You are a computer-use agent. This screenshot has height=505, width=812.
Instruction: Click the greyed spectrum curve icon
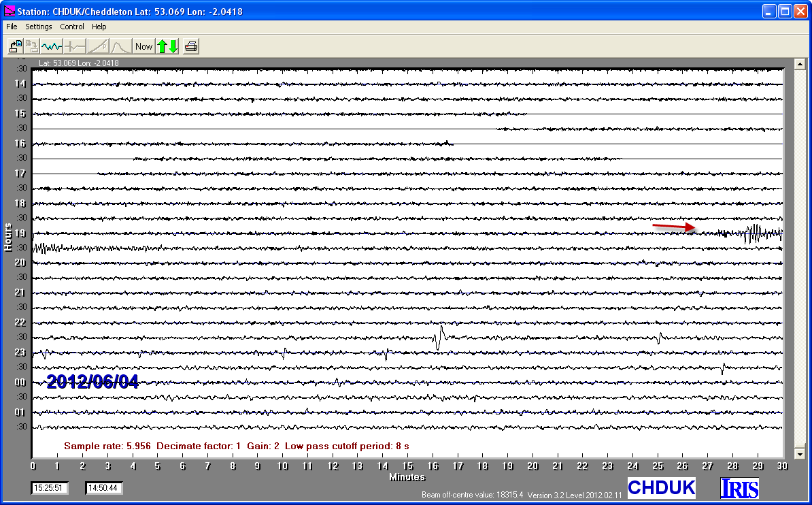tap(120, 47)
